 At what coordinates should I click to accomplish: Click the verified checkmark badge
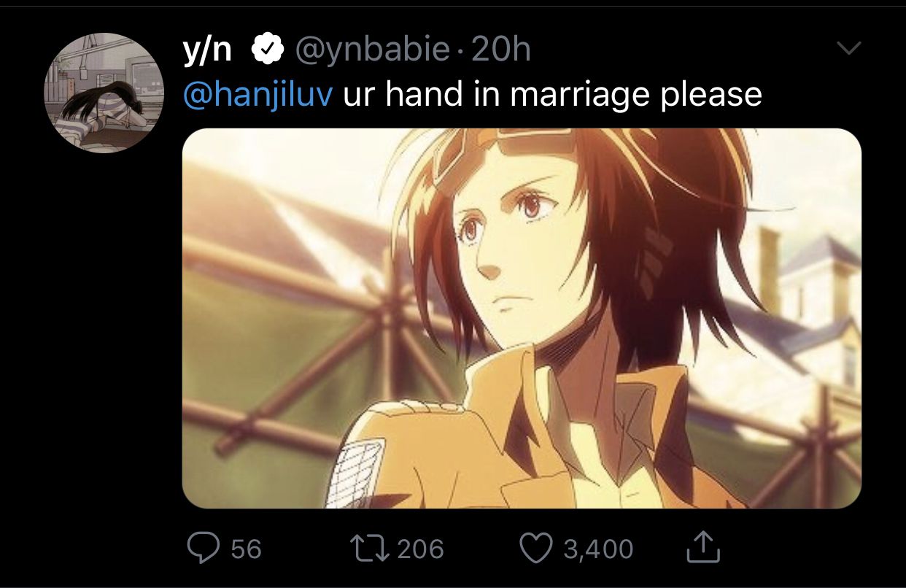tap(267, 50)
